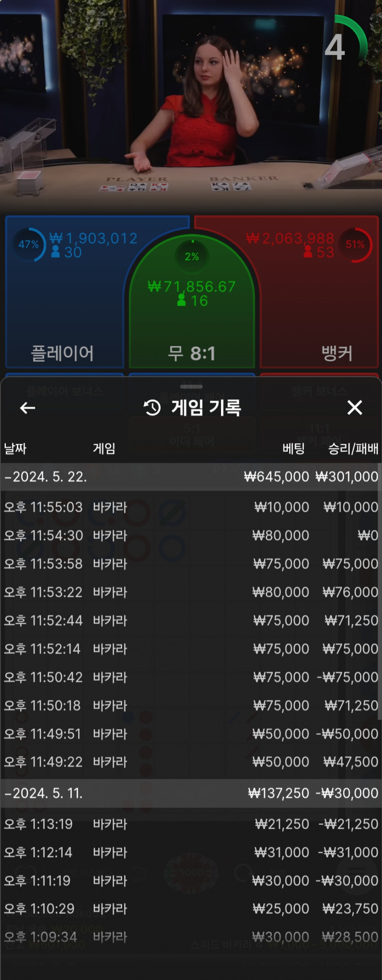Open the 오후 11:49:22 바카라 record
The width and height of the screenshot is (382, 980).
point(191,762)
